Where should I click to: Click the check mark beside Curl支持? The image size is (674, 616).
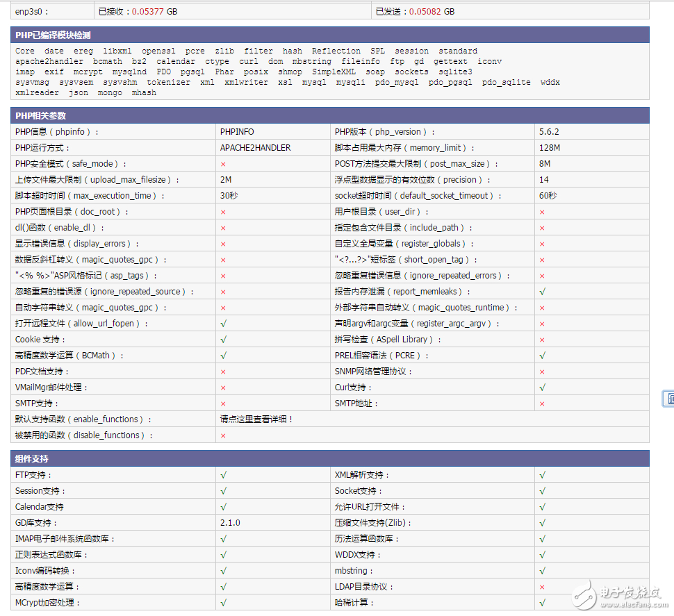coord(542,388)
